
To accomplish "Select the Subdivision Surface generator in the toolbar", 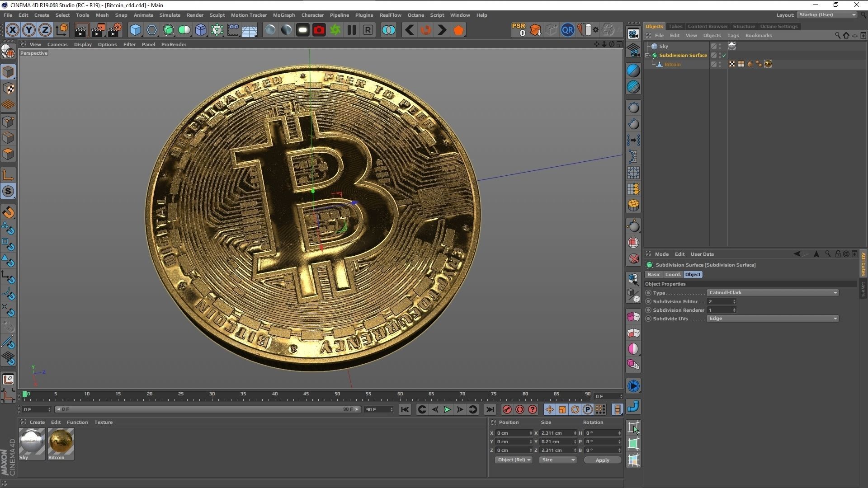I will [x=168, y=30].
